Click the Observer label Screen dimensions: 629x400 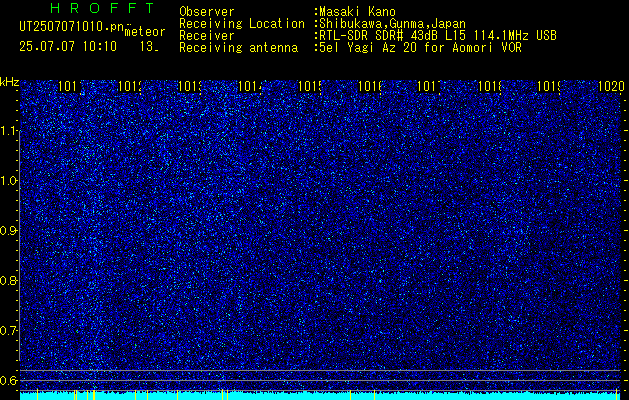click(207, 12)
